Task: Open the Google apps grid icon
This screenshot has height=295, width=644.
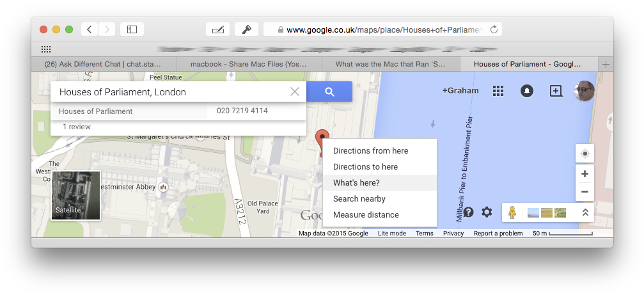Action: point(498,91)
